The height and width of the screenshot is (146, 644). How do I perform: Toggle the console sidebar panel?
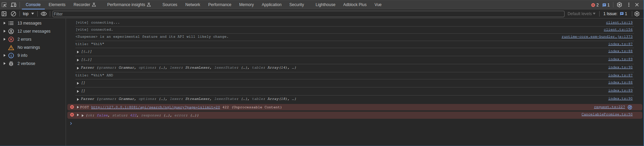[x=4, y=14]
